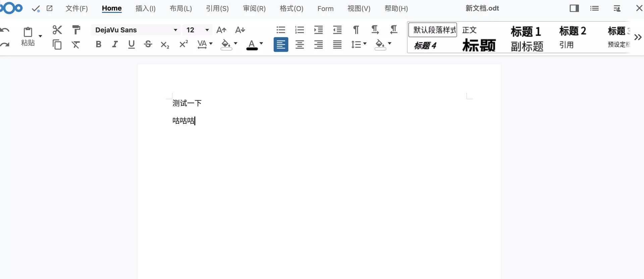Open the 帮助(H) tab

pos(396,8)
